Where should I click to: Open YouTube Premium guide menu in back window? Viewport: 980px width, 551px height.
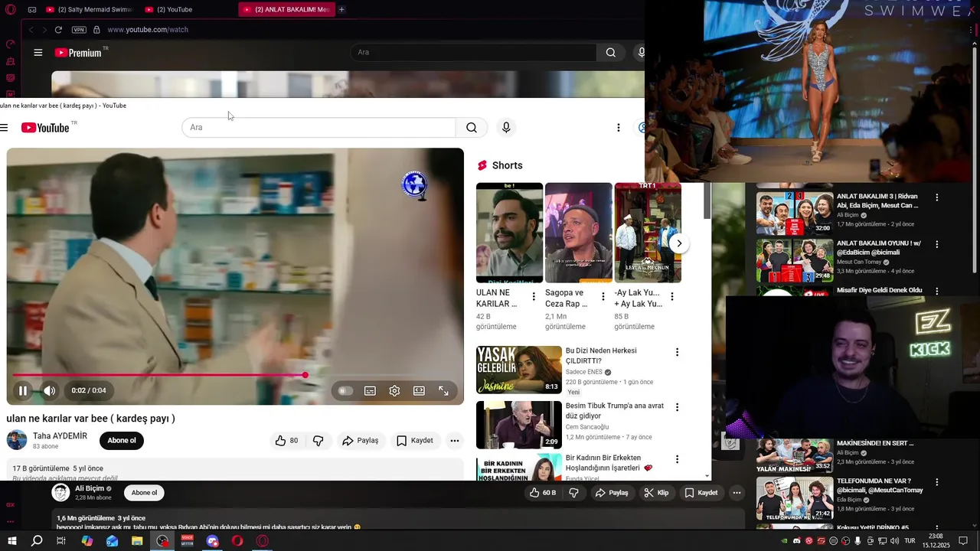tap(38, 53)
